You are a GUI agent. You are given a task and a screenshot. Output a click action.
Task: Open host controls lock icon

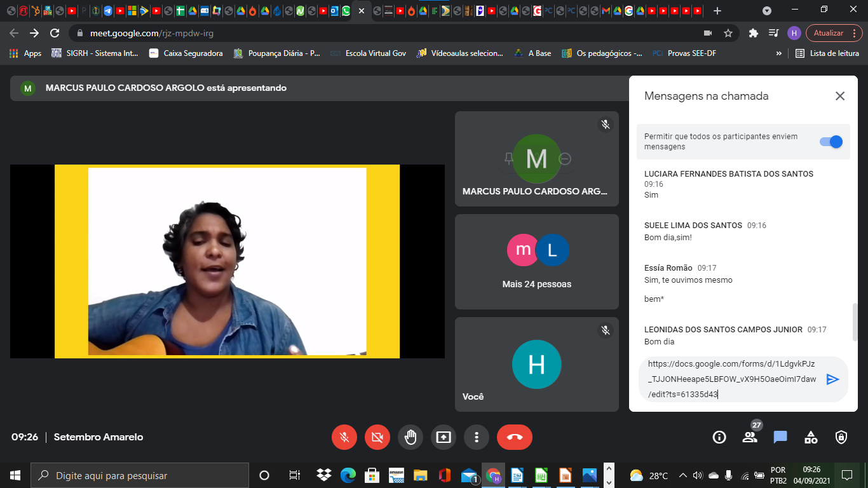841,437
